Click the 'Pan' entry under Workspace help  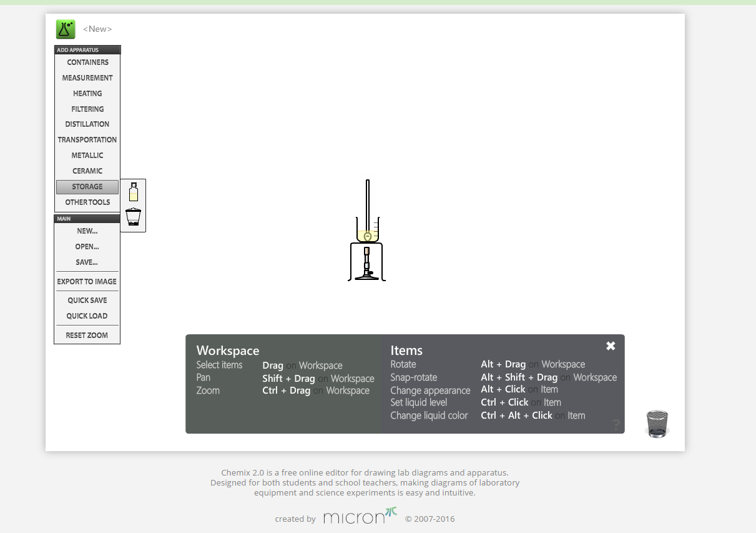click(203, 377)
